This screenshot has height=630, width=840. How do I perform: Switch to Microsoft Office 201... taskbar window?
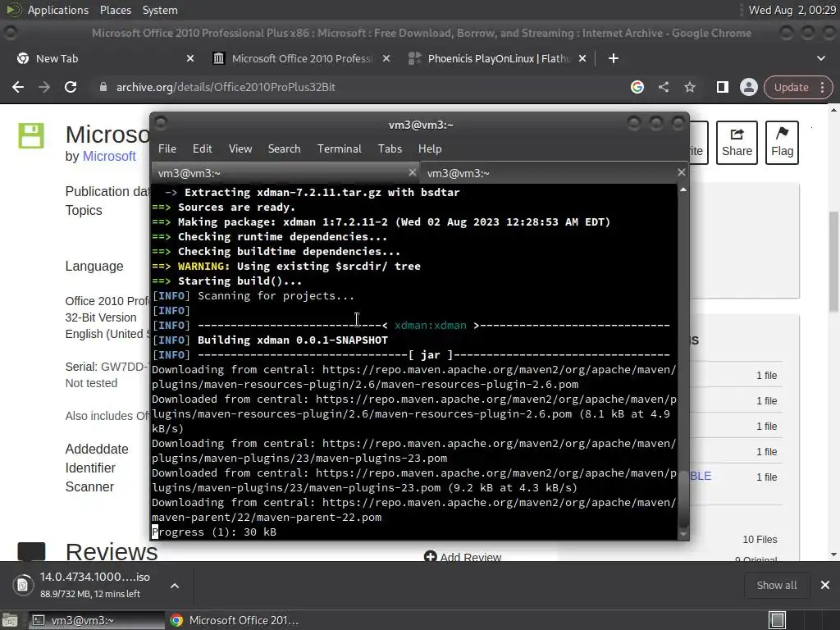click(x=234, y=620)
